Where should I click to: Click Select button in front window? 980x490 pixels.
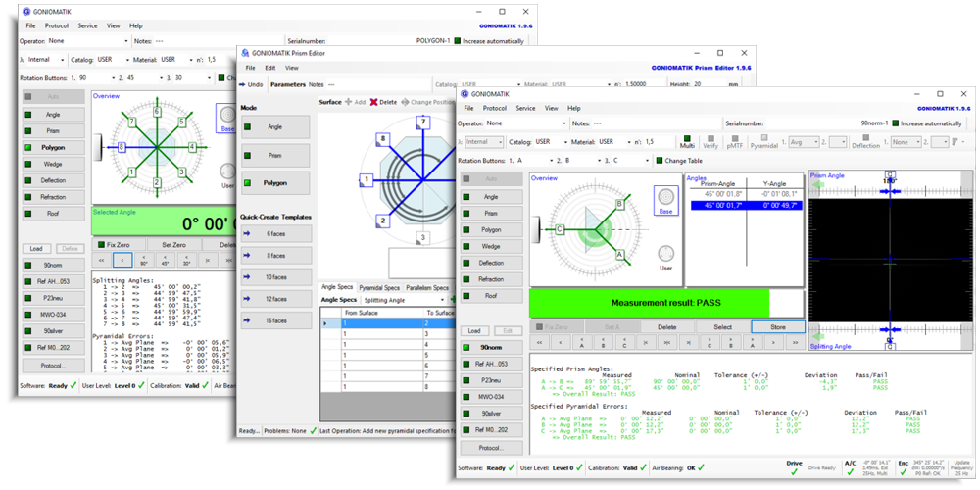[x=722, y=327]
